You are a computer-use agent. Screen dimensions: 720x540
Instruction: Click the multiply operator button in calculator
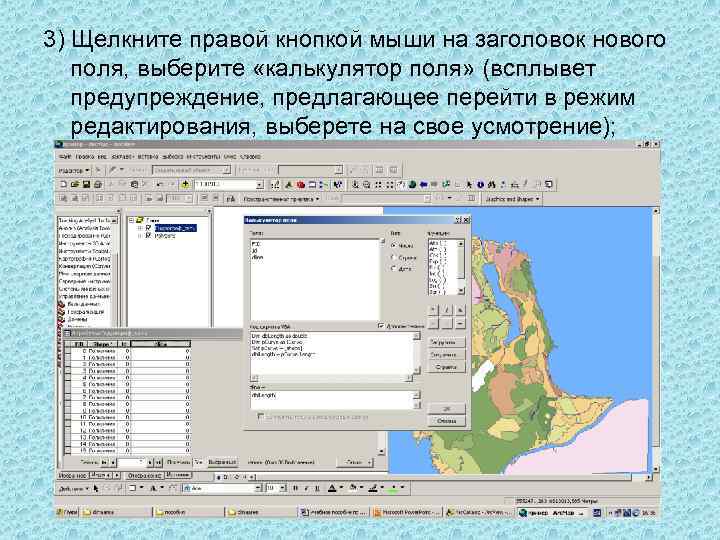pos(433,310)
